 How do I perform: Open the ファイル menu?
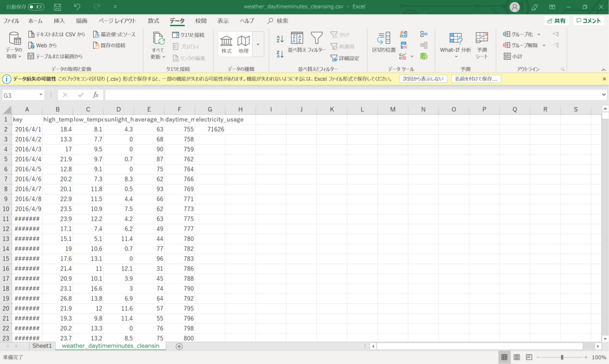click(x=11, y=21)
